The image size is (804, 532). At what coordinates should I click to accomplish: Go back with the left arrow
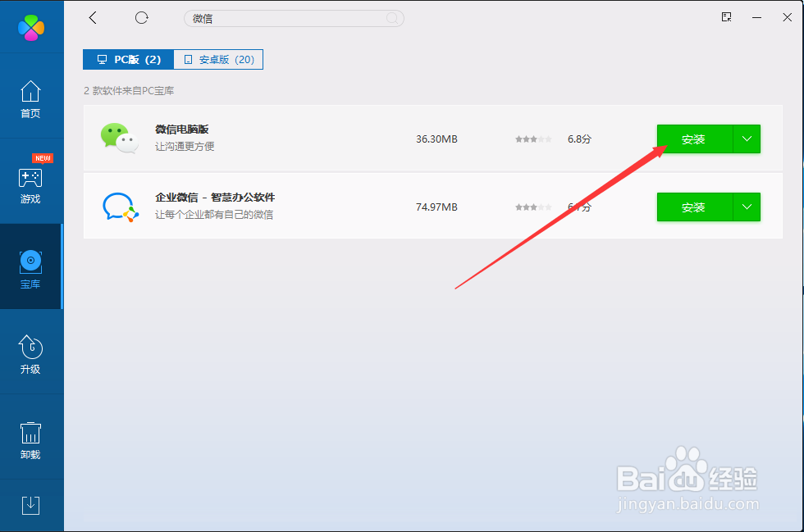click(x=93, y=18)
